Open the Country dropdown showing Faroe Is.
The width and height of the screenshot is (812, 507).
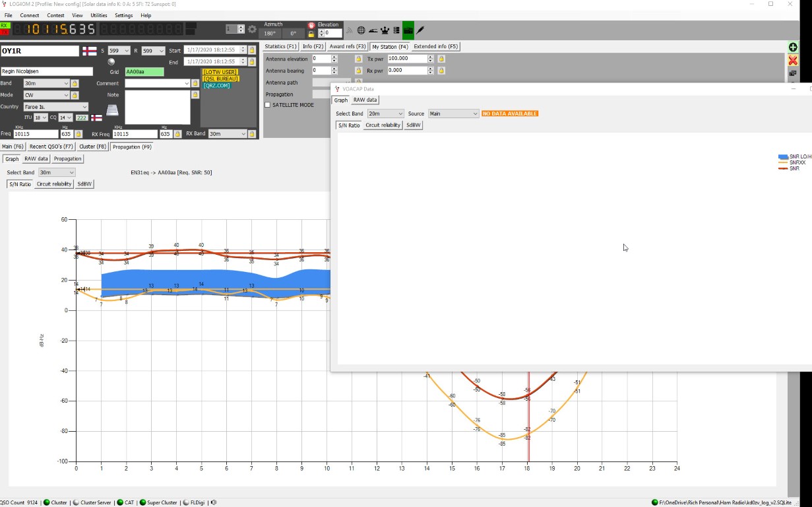(x=55, y=107)
